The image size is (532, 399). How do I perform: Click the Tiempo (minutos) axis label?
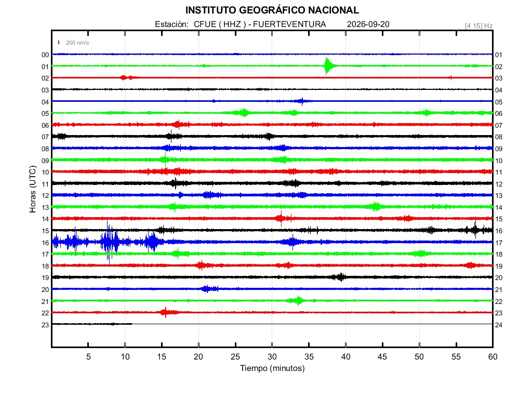click(x=272, y=368)
